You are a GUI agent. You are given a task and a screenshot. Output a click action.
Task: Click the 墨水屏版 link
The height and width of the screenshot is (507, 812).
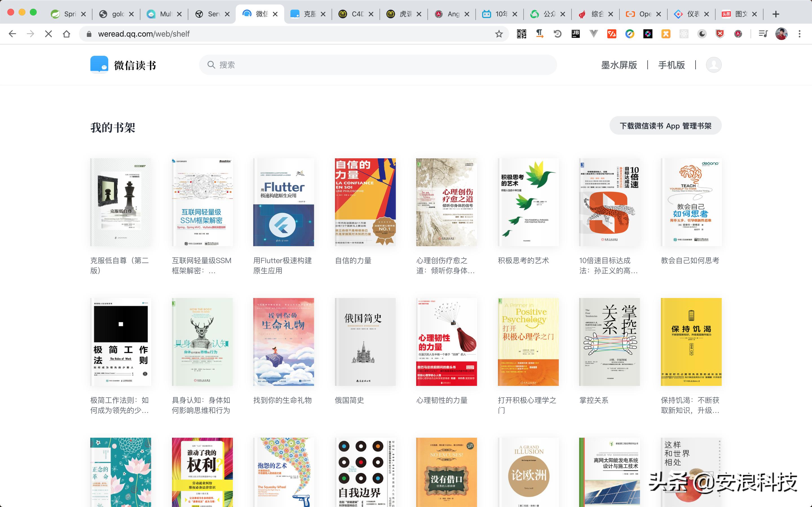tap(619, 65)
